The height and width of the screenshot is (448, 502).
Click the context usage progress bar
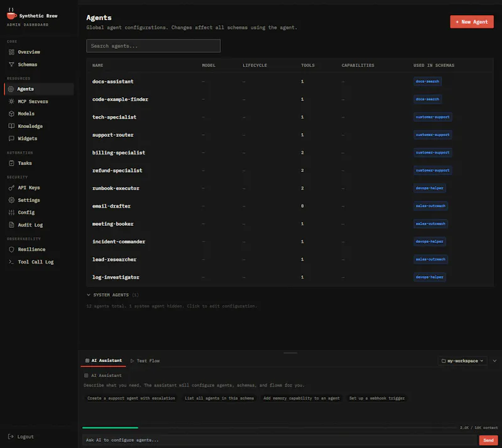[x=269, y=427]
